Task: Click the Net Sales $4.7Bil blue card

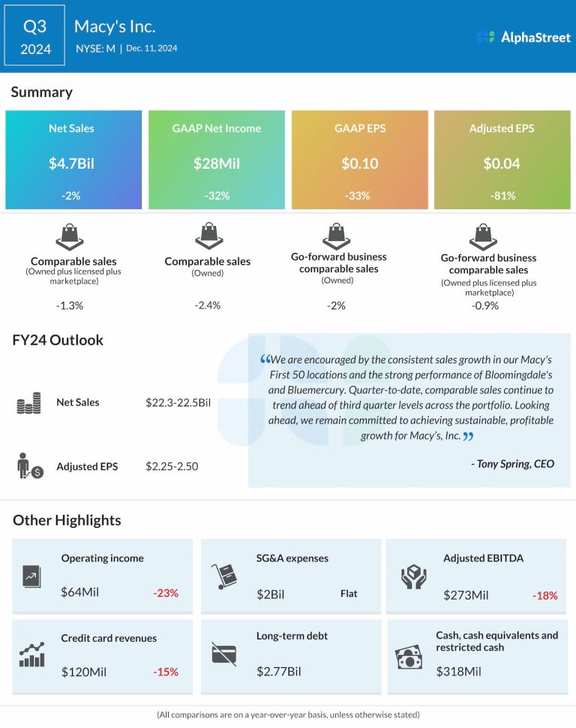Action: pos(73,160)
